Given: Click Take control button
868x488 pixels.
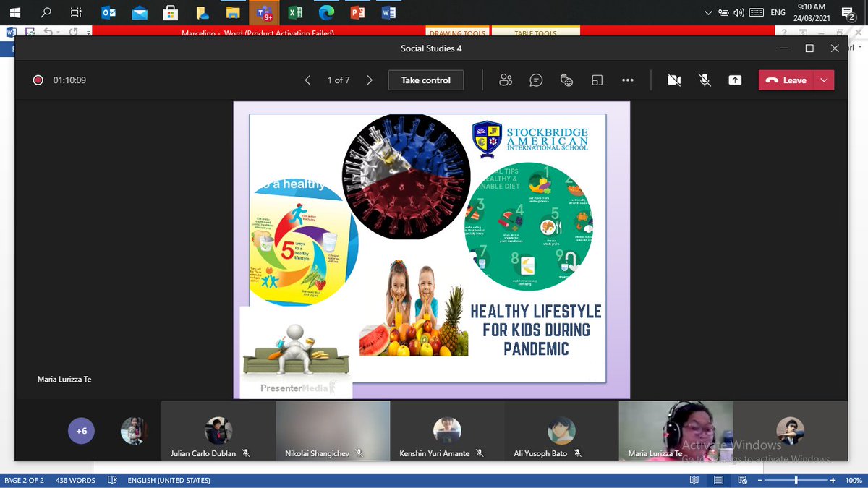Looking at the screenshot, I should (426, 80).
